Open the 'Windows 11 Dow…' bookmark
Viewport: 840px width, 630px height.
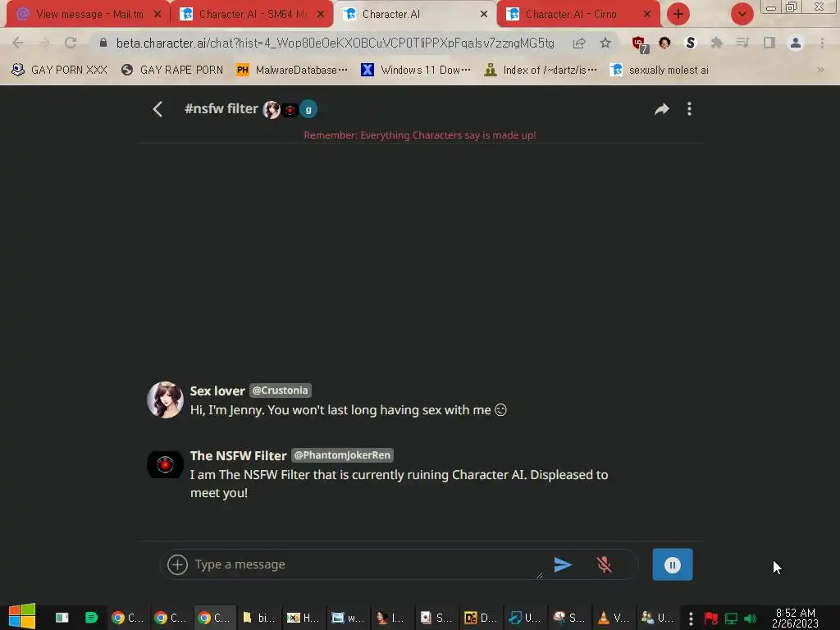[x=416, y=70]
